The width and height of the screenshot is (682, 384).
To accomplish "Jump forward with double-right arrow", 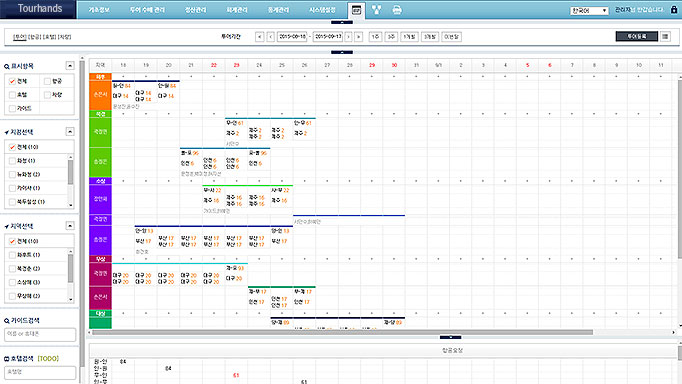I will click(358, 37).
